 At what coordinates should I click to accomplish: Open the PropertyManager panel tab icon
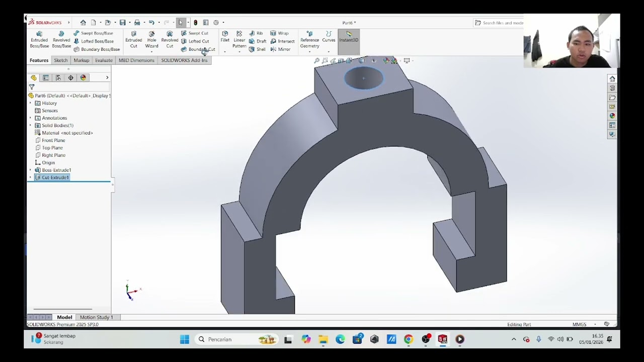coord(46,78)
